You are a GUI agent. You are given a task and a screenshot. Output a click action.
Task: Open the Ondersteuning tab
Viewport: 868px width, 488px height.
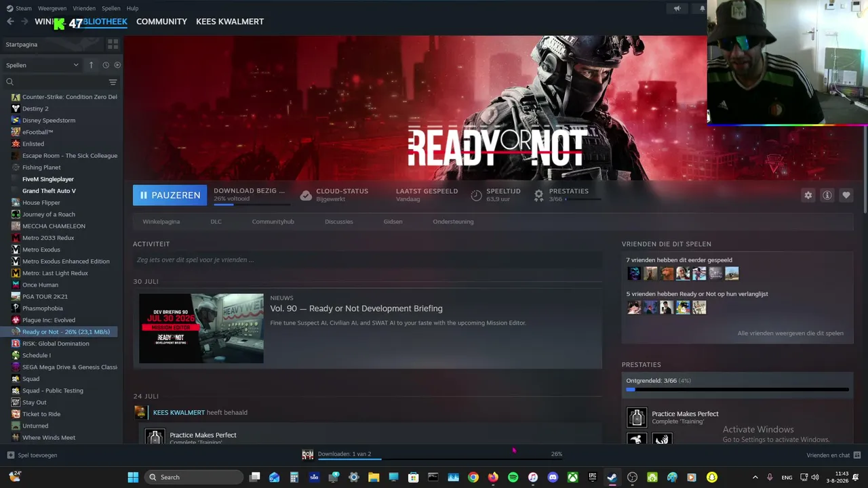coord(453,222)
